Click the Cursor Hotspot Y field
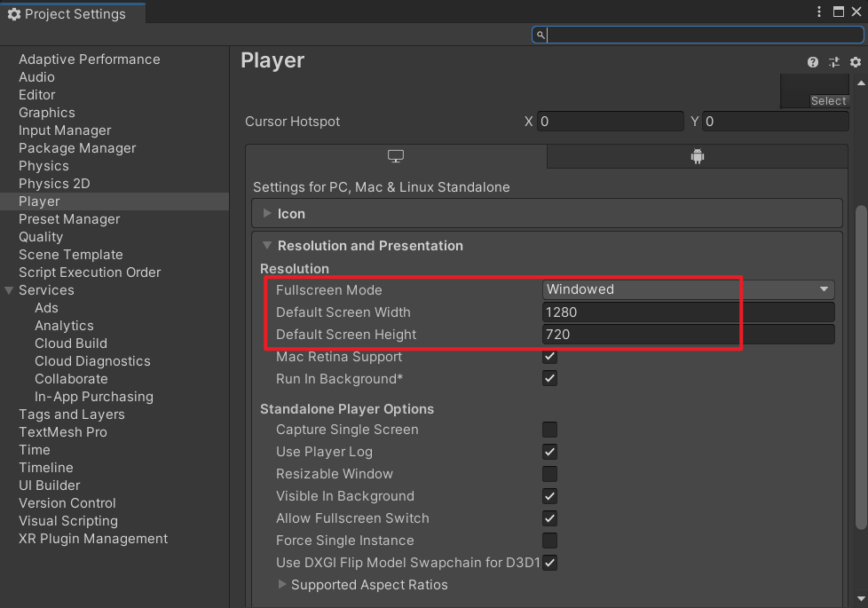 [x=775, y=122]
